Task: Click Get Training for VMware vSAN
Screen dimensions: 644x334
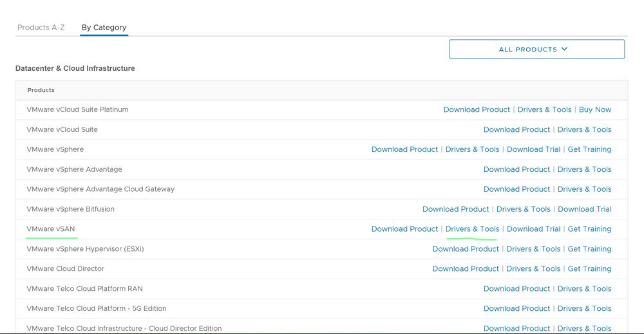Action: [x=589, y=229]
